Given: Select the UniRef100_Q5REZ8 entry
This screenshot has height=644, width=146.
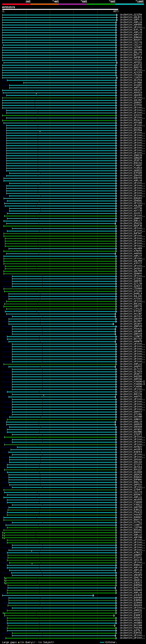Looking at the screenshot, I should [x=131, y=156].
